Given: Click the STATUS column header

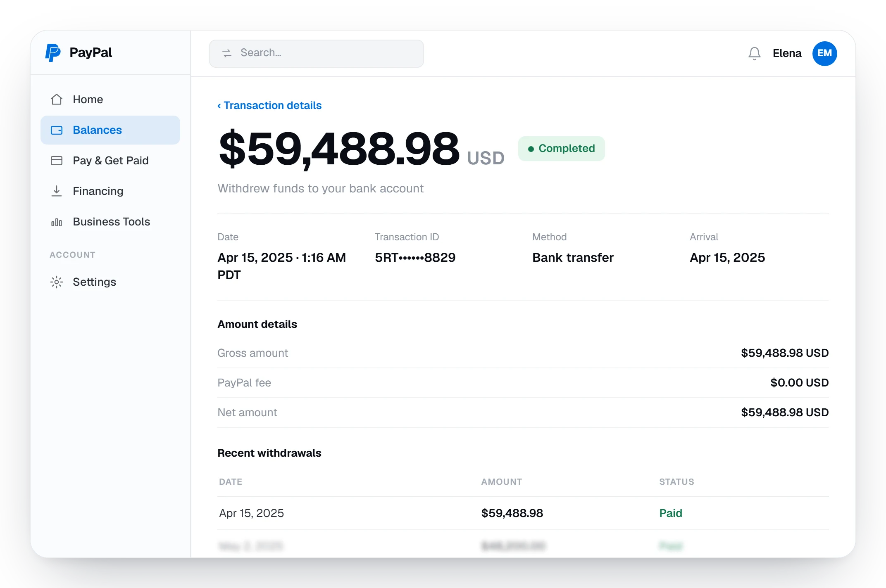Looking at the screenshot, I should tap(676, 482).
